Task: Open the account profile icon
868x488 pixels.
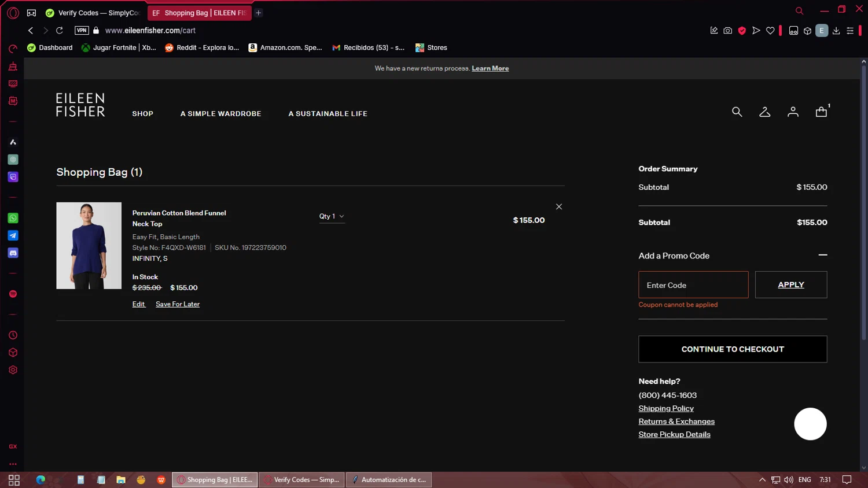Action: click(x=793, y=112)
